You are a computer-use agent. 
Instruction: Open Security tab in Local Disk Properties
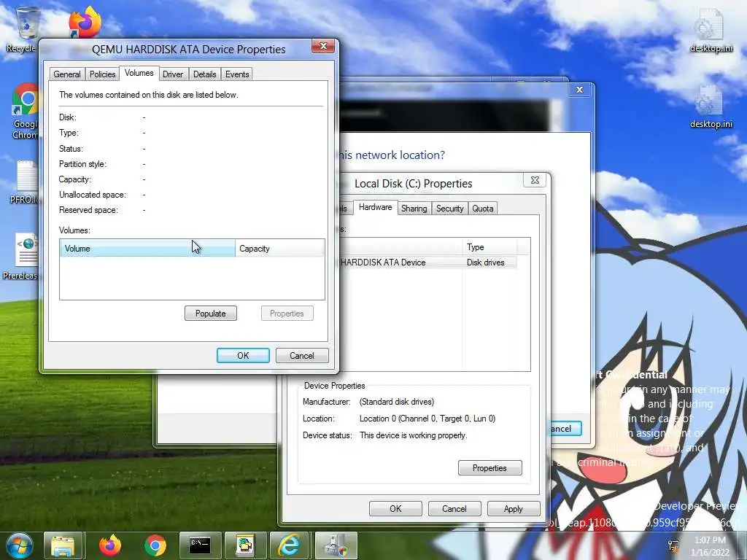(449, 209)
